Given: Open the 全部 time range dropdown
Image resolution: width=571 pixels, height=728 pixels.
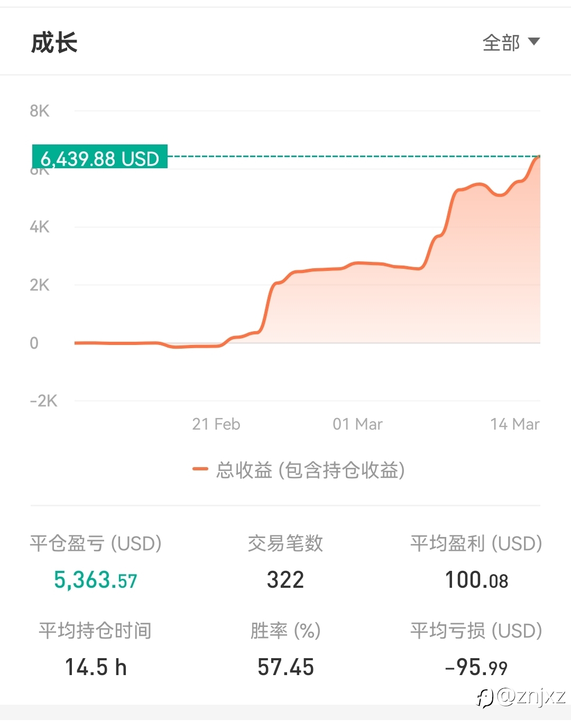Looking at the screenshot, I should (x=501, y=42).
